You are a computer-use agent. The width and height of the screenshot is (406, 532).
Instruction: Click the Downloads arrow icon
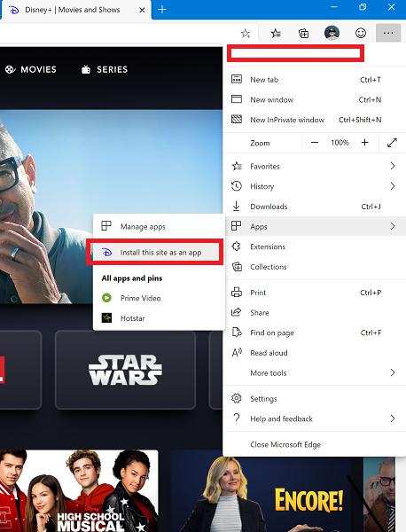pyautogui.click(x=237, y=206)
